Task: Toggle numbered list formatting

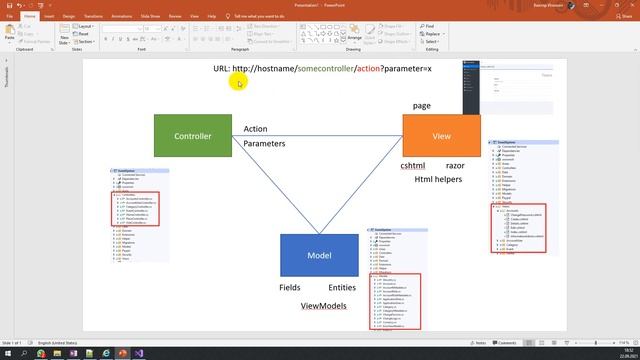Action: [207, 29]
